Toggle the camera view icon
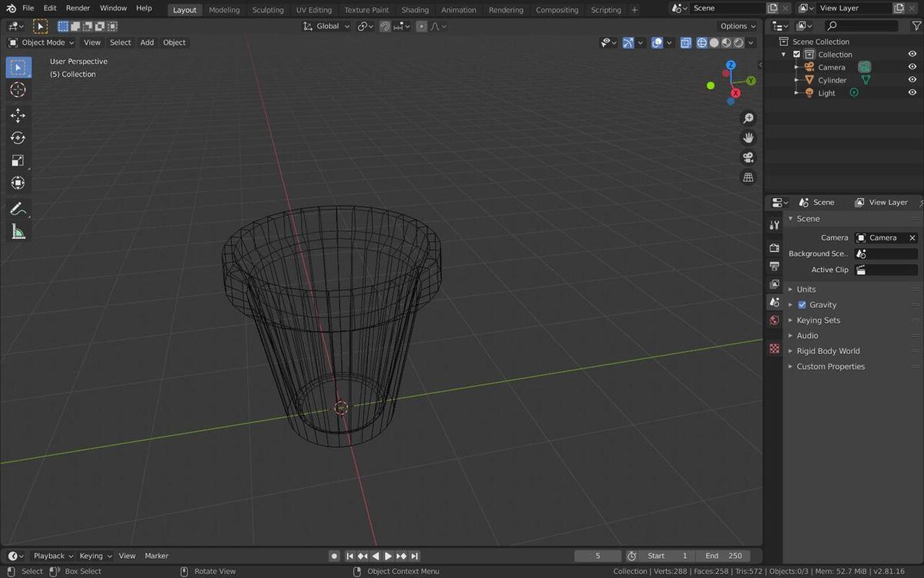The width and height of the screenshot is (924, 578). [748, 158]
